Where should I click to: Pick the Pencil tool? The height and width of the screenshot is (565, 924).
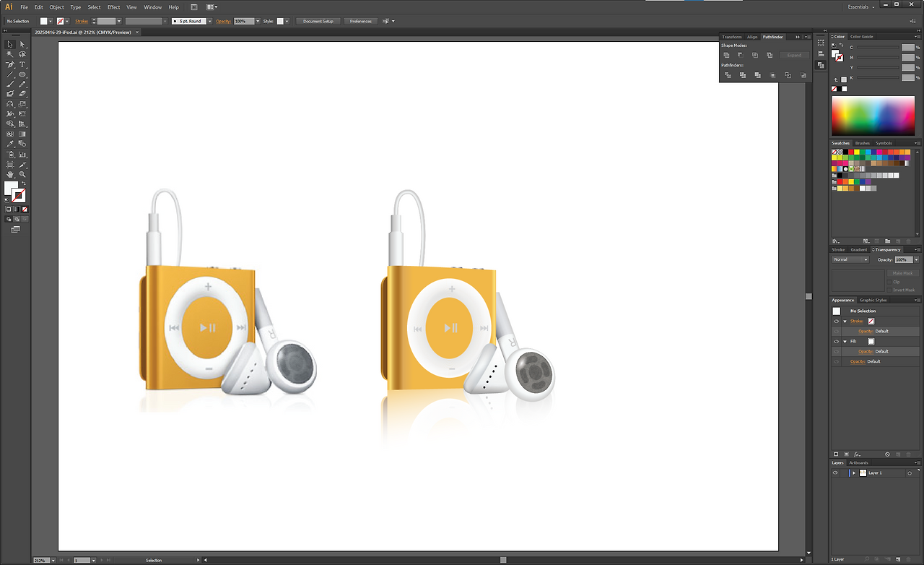[x=22, y=84]
